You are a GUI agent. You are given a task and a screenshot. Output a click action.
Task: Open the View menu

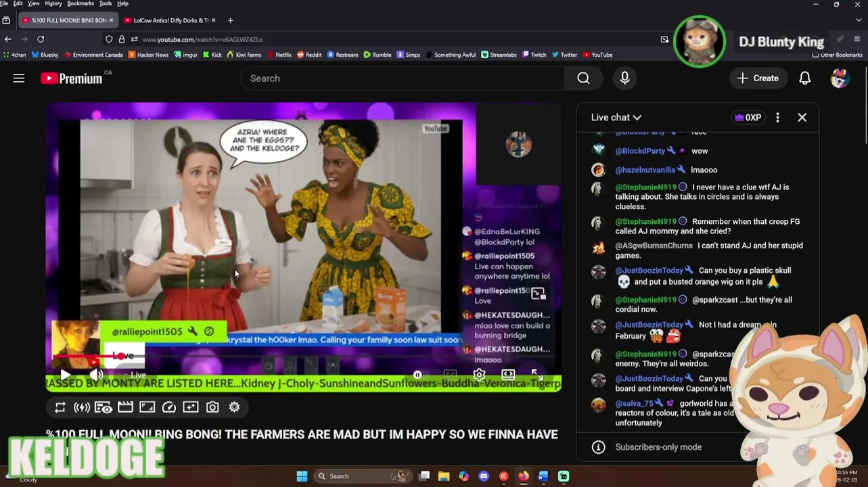(33, 3)
